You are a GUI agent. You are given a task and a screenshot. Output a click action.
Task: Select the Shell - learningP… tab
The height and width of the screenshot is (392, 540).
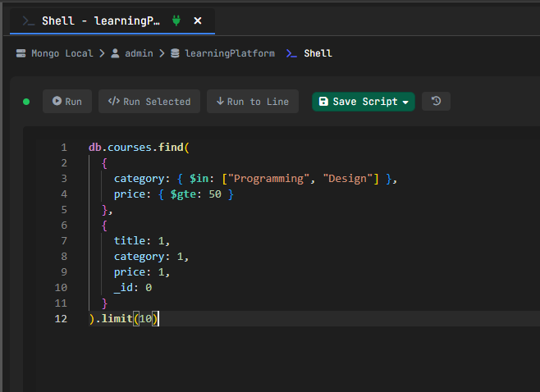point(112,21)
